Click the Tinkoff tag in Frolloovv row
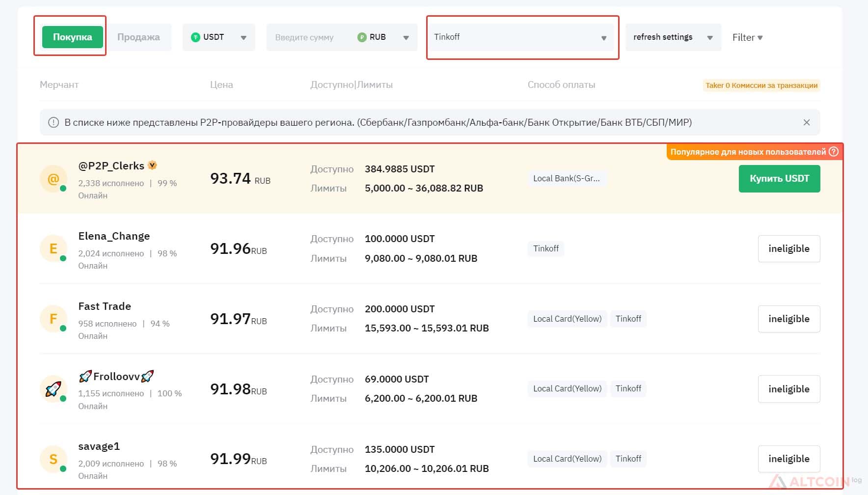This screenshot has width=868, height=495. pyautogui.click(x=628, y=388)
